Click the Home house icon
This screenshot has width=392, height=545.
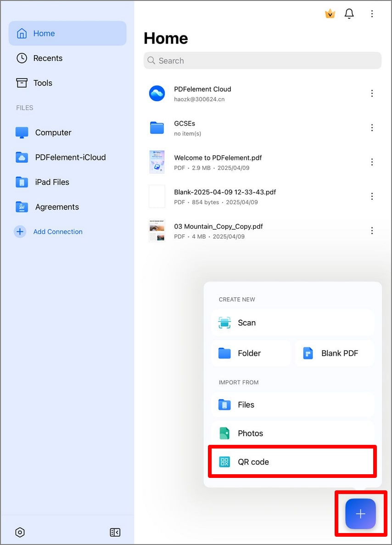(x=22, y=34)
